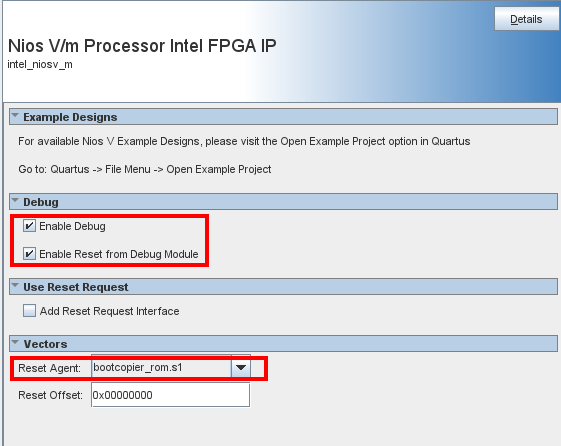Collapse the Example Designs section triangle
This screenshot has height=446, width=561.
[x=15, y=116]
